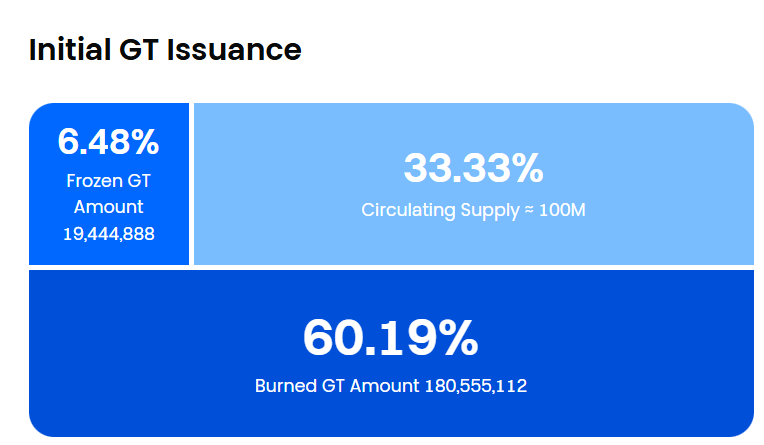Click the "Frozen GT" label text
This screenshot has height=445, width=764.
tap(108, 181)
